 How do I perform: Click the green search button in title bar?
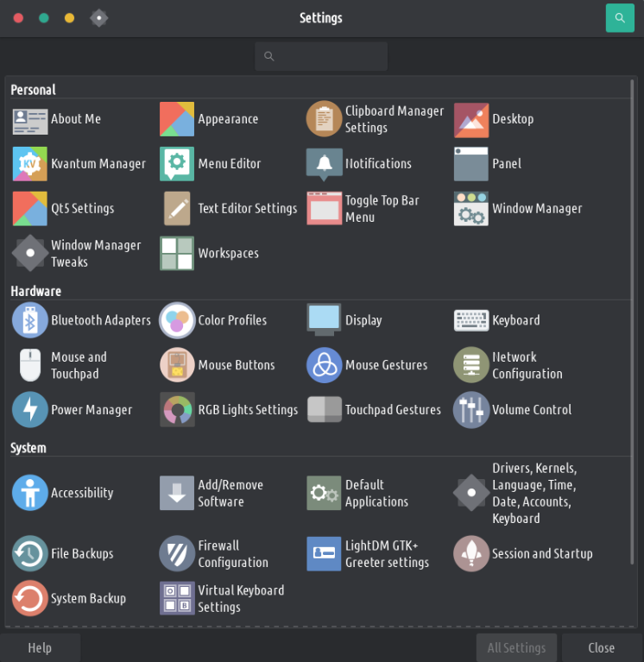pos(620,18)
